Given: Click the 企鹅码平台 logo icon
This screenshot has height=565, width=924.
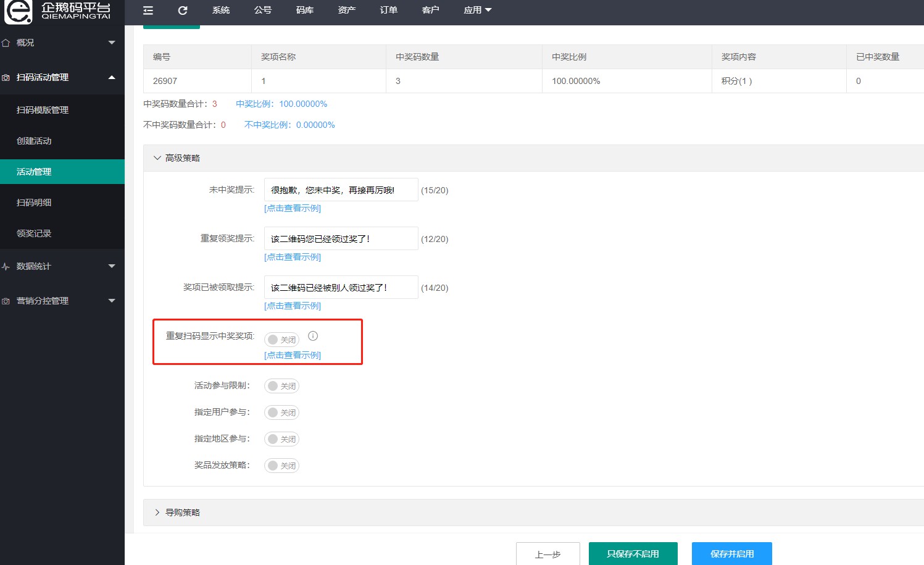Looking at the screenshot, I should pyautogui.click(x=18, y=12).
